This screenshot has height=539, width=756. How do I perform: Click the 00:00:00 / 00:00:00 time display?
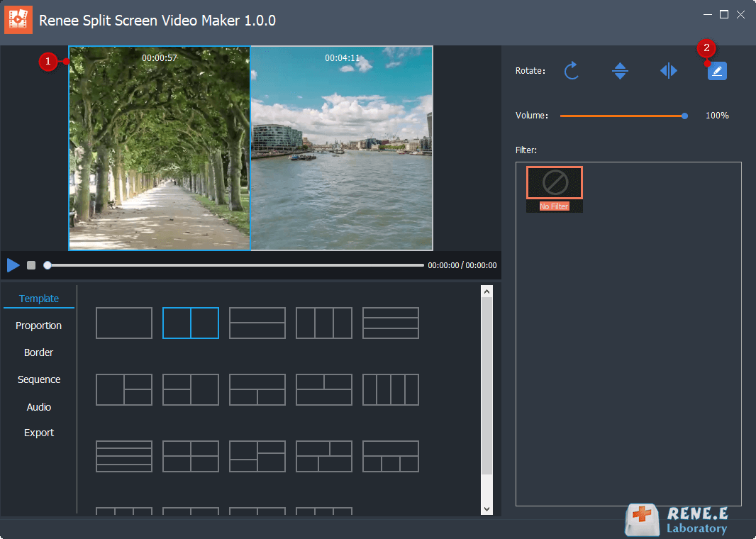pyautogui.click(x=462, y=266)
